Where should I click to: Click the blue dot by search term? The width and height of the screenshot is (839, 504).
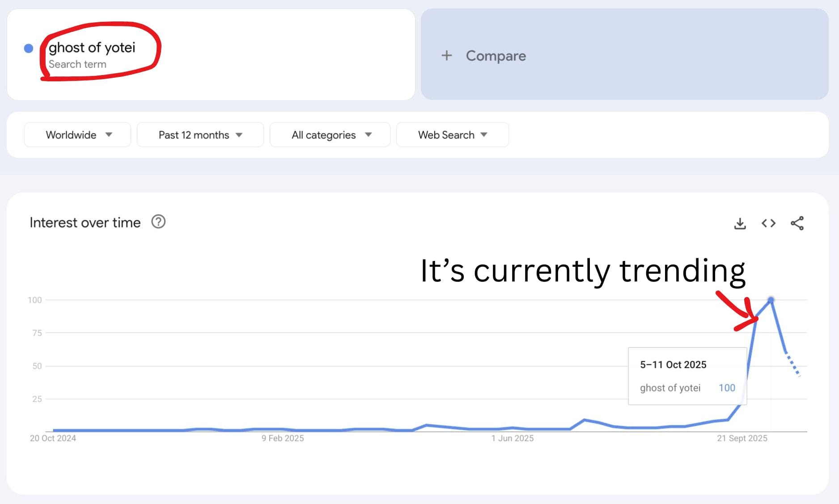[x=29, y=48]
